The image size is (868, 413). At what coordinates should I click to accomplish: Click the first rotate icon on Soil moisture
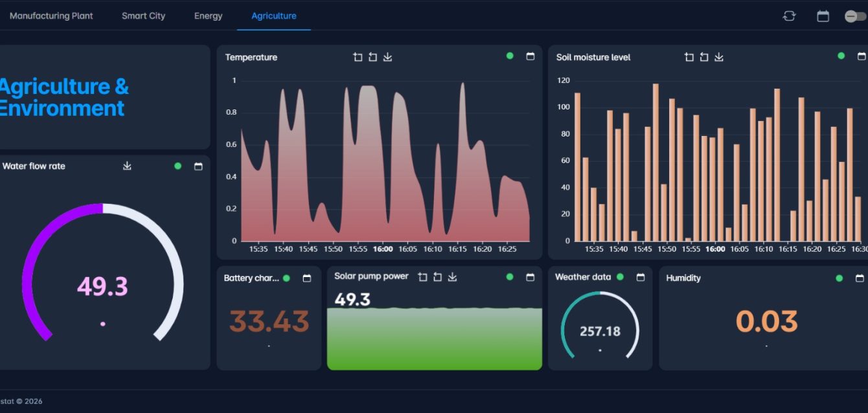(689, 57)
